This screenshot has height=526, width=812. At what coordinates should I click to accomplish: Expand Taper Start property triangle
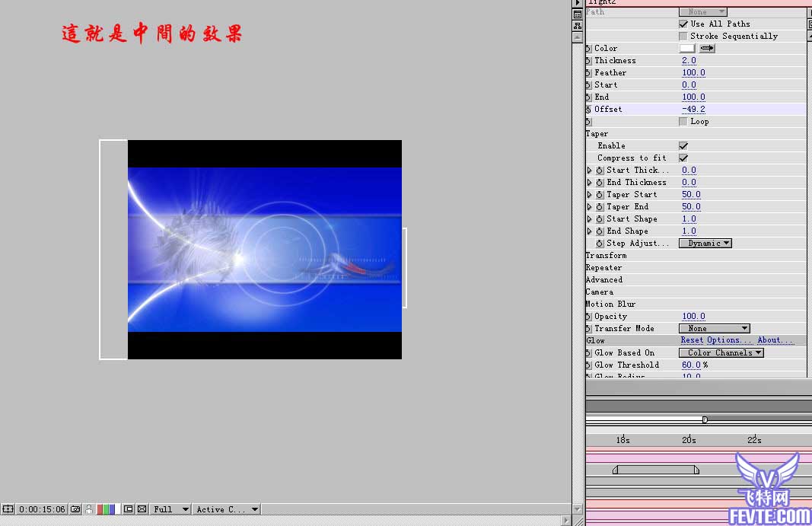[x=589, y=194]
